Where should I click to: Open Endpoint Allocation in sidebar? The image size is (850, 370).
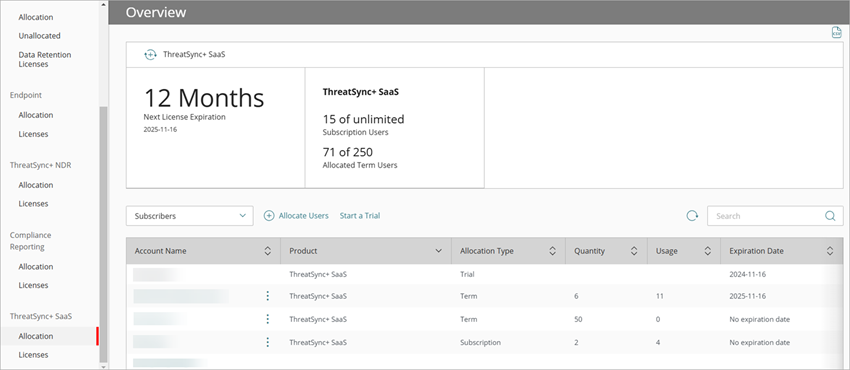(36, 115)
